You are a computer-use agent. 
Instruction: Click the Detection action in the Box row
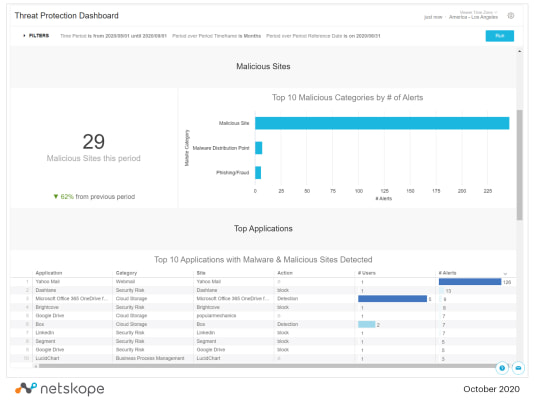[287, 324]
